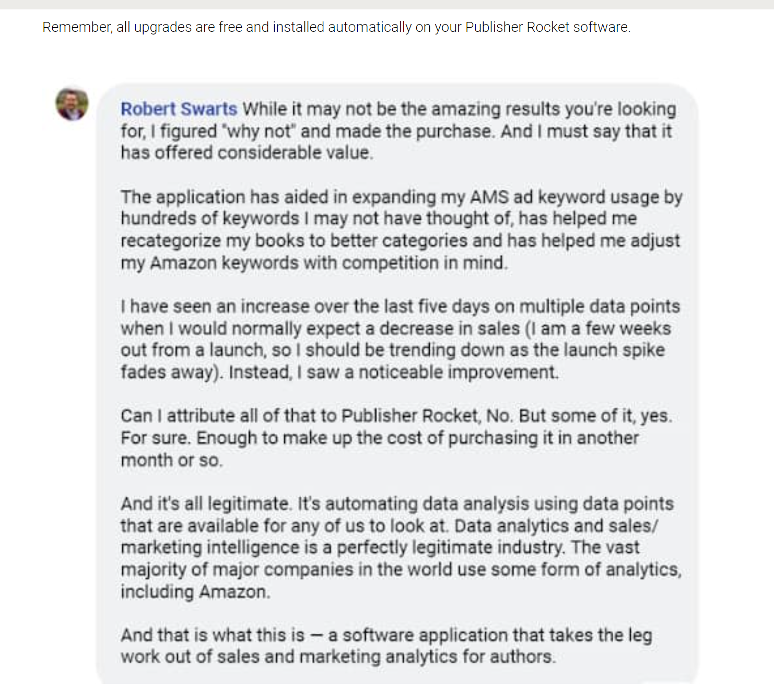The width and height of the screenshot is (774, 700).
Task: Click the sentence "Instead, I saw a noticeable improvement"
Action: tap(393, 372)
